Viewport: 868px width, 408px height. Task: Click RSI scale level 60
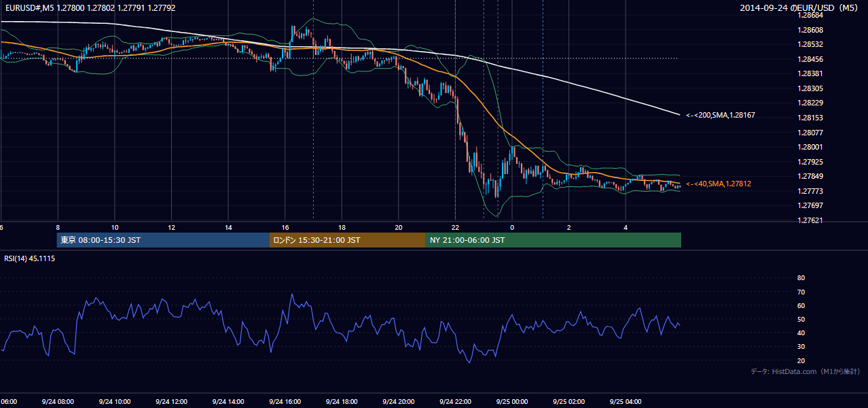click(801, 305)
